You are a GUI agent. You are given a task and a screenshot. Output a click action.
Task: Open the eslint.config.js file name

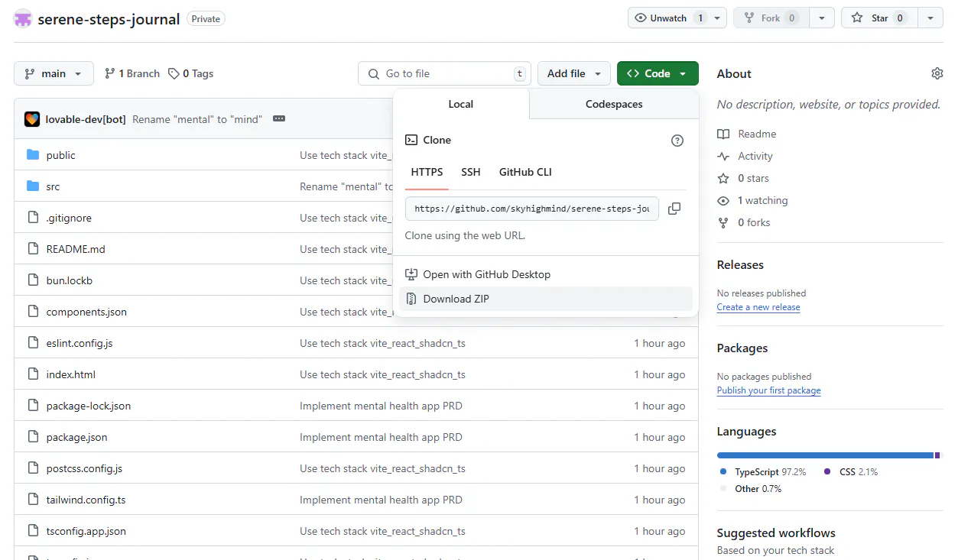coord(80,343)
